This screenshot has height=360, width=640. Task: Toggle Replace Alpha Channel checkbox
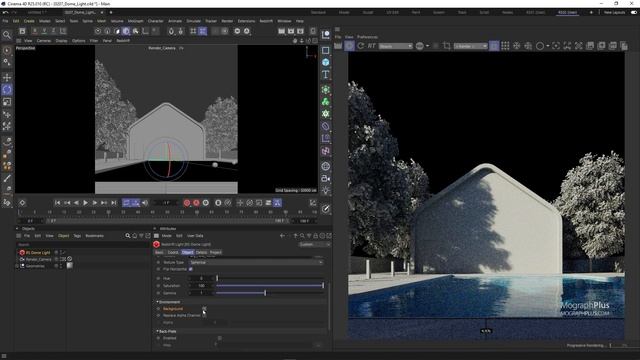204,316
